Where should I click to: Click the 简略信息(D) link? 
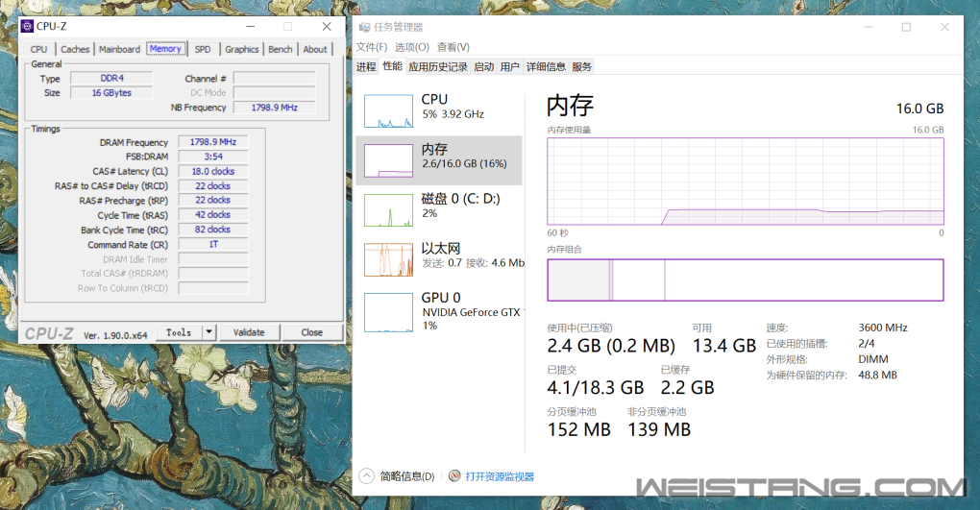click(406, 476)
